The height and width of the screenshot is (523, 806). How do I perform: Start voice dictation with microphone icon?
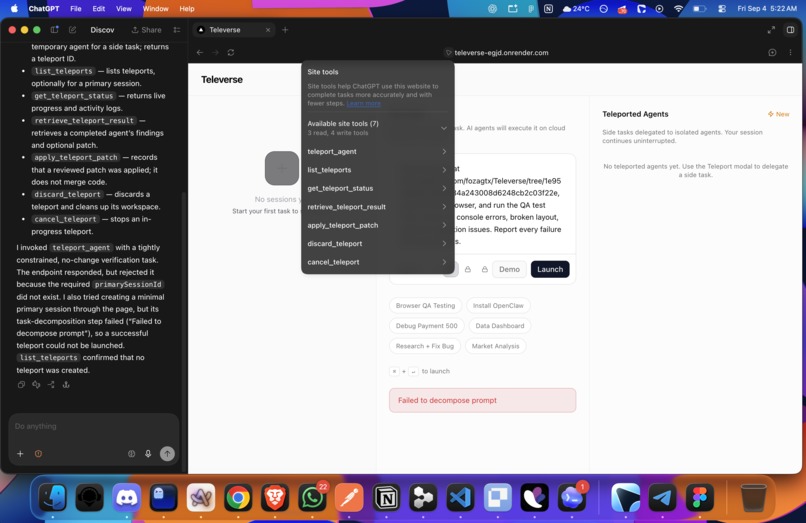(148, 454)
